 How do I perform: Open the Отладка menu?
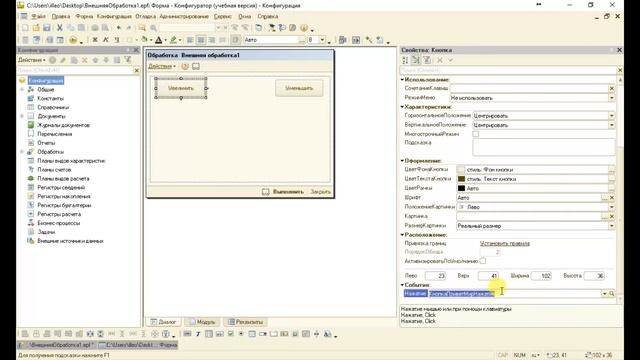(146, 16)
